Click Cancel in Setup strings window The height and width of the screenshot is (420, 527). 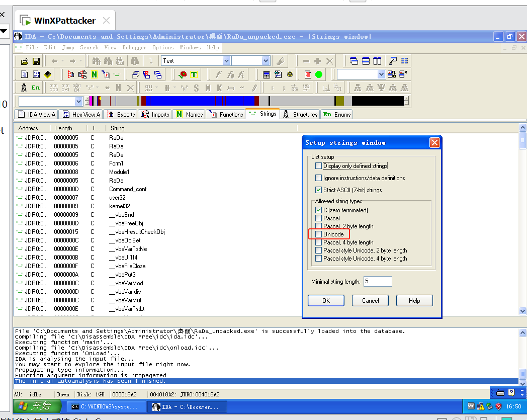371,301
